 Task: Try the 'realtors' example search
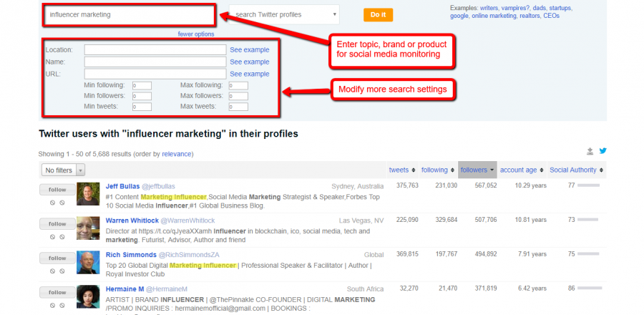tap(530, 16)
